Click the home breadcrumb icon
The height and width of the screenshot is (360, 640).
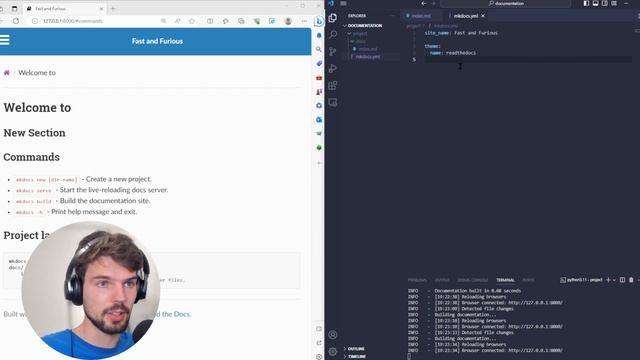pos(7,73)
